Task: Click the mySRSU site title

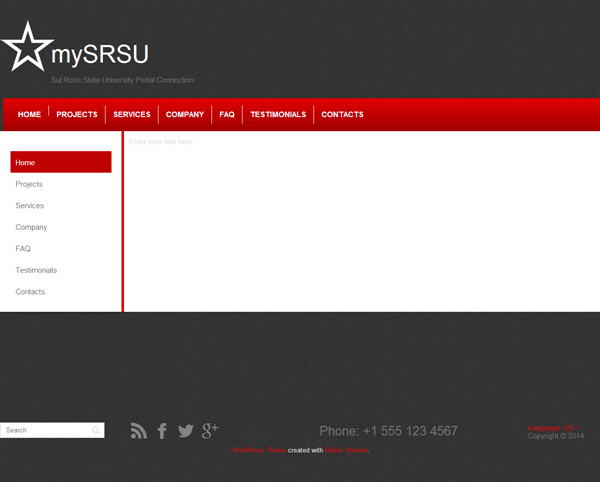Action: tap(100, 55)
